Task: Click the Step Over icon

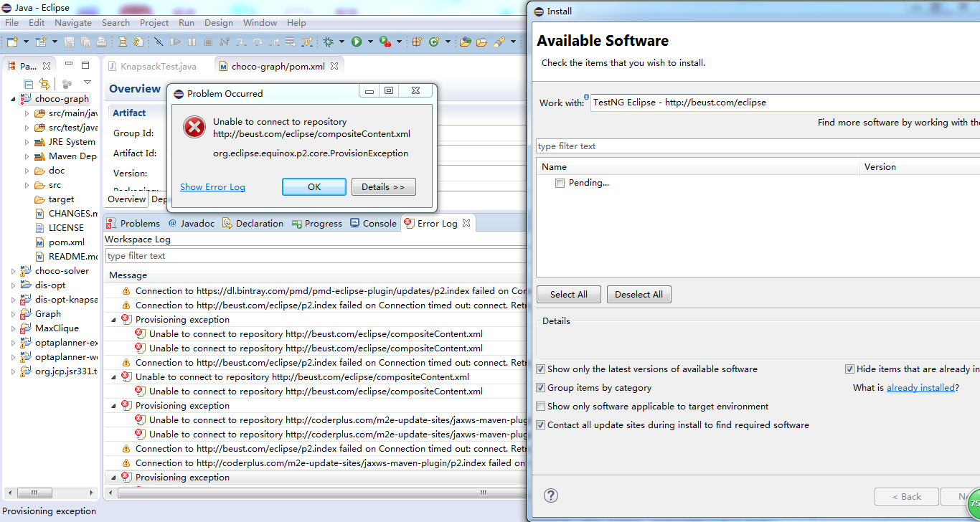Action: [258, 42]
